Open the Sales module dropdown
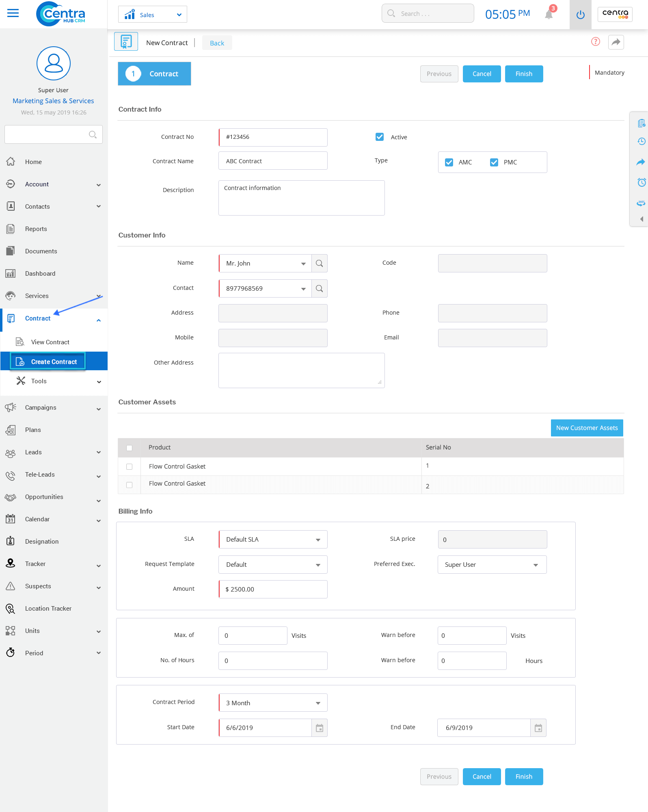The height and width of the screenshot is (812, 648). pyautogui.click(x=152, y=15)
